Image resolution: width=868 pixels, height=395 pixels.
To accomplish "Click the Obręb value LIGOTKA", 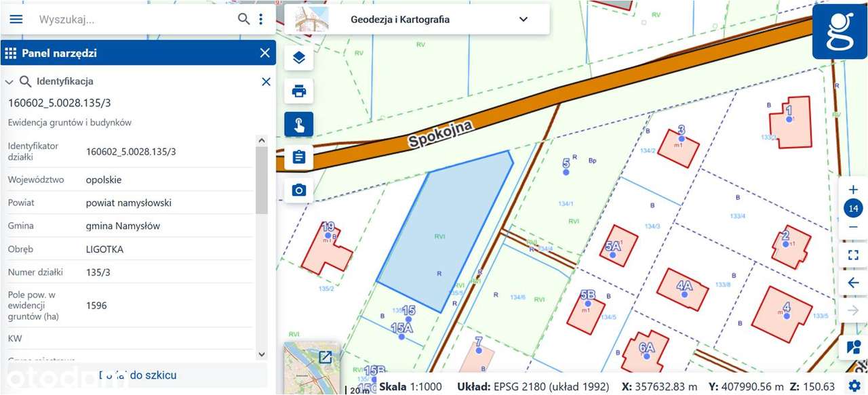I will (104, 249).
